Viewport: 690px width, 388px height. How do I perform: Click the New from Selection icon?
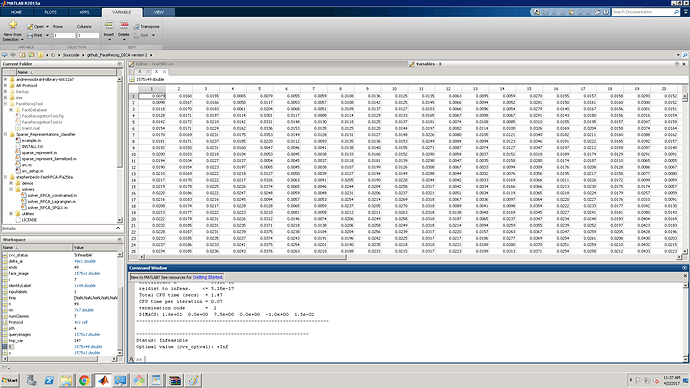[x=13, y=25]
